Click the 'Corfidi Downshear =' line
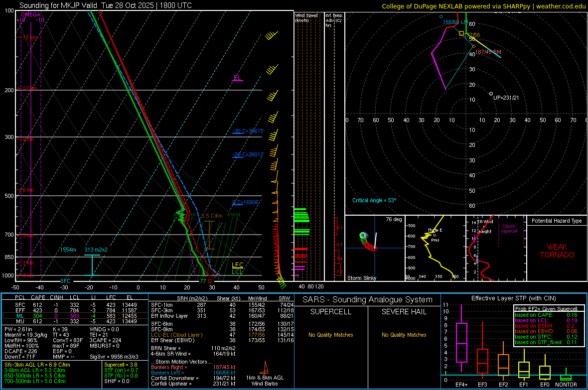The image size is (588, 390). click(x=193, y=378)
